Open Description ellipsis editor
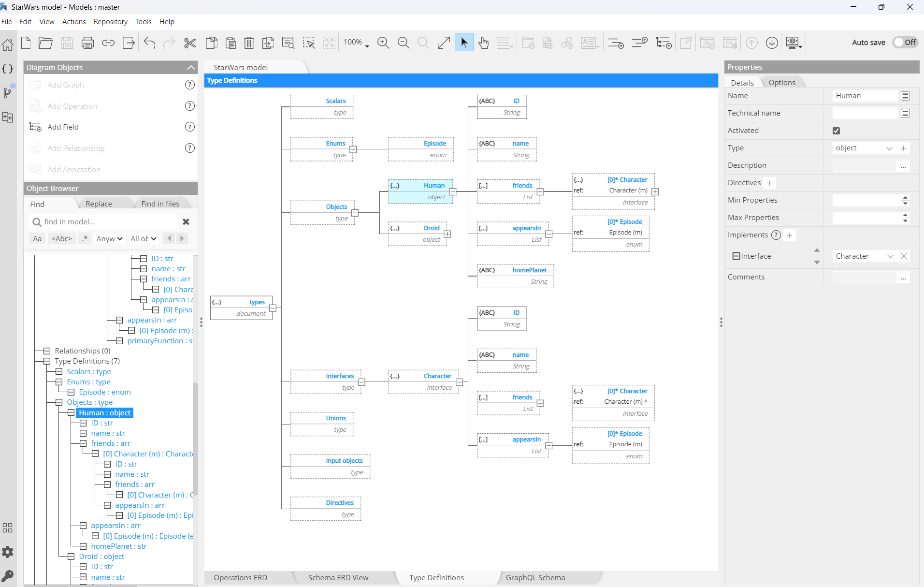The image size is (924, 587). point(903,166)
